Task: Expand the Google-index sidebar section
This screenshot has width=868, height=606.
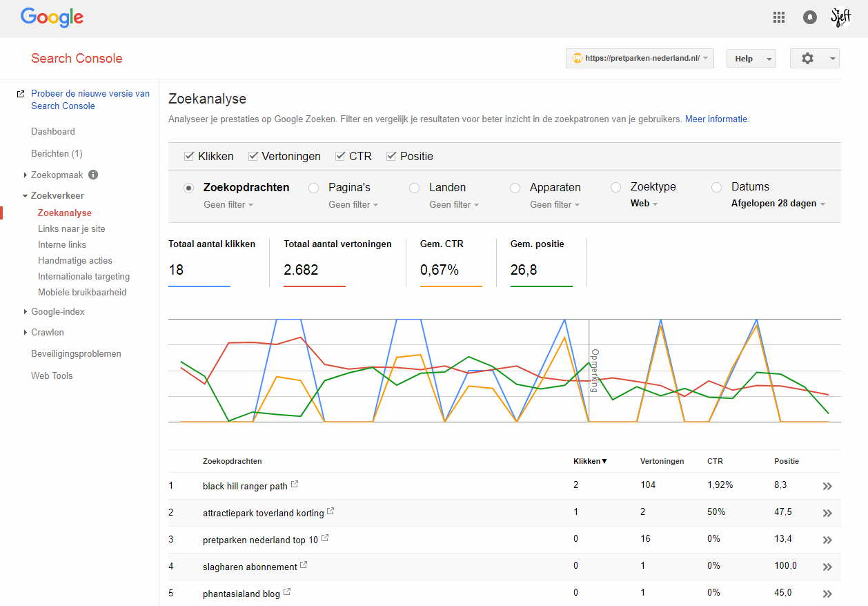Action: 53,312
